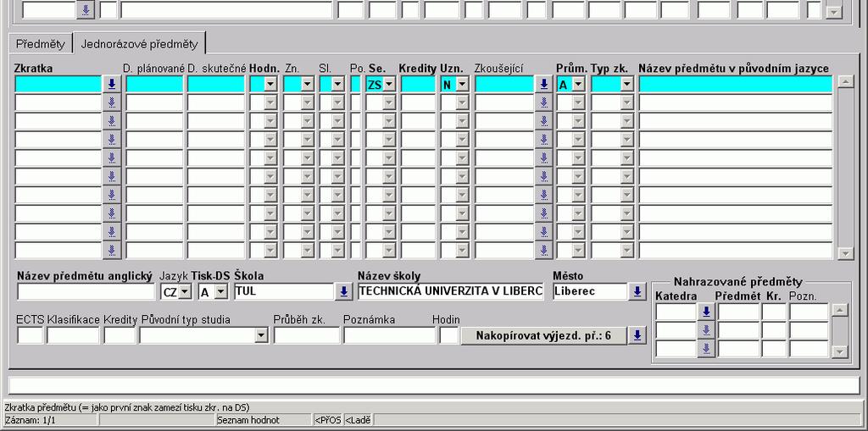
Task: Click first row Zkoušející field
Action: point(505,84)
